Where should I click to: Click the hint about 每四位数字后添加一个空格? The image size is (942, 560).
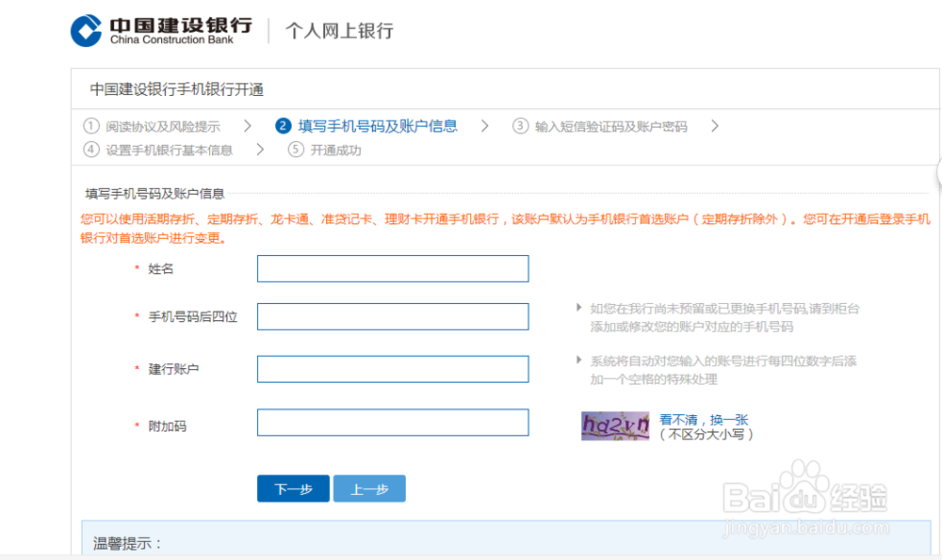click(723, 370)
